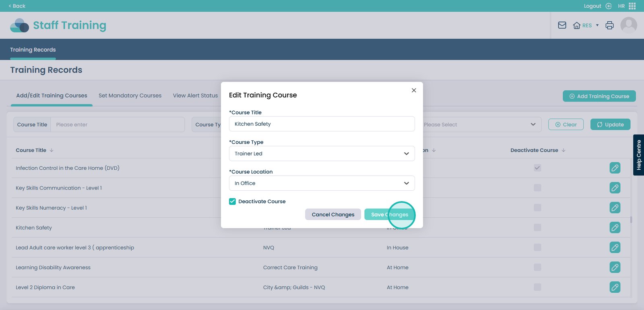Open the View Alert Status tab
This screenshot has height=310, width=644.
(195, 96)
